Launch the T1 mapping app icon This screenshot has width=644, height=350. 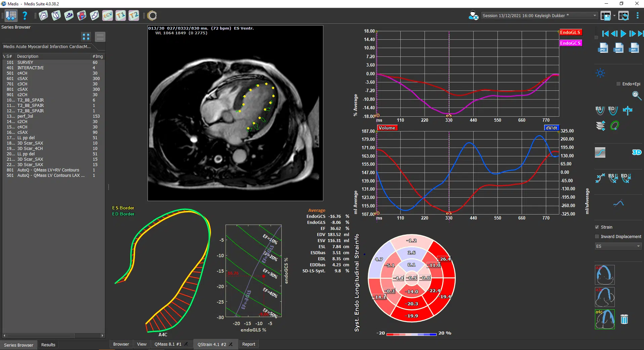click(x=120, y=15)
